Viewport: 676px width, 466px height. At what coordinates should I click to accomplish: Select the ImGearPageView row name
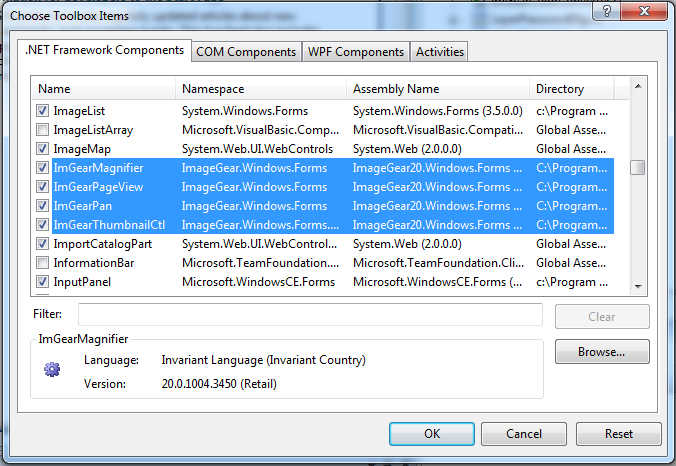98,187
